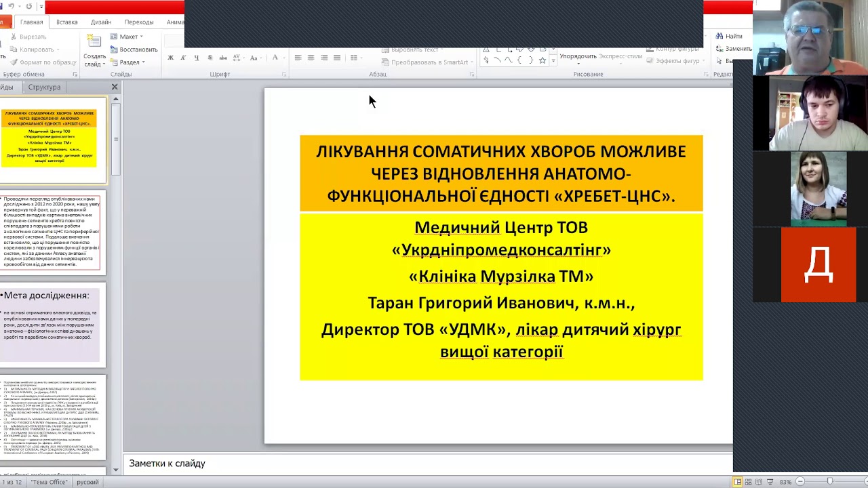Click the Undo arrow in quick access toolbar
This screenshot has width=868, height=488.
[11, 6]
